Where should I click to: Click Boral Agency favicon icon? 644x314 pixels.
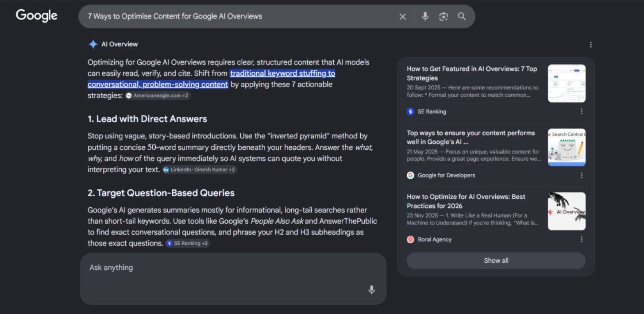click(x=410, y=239)
